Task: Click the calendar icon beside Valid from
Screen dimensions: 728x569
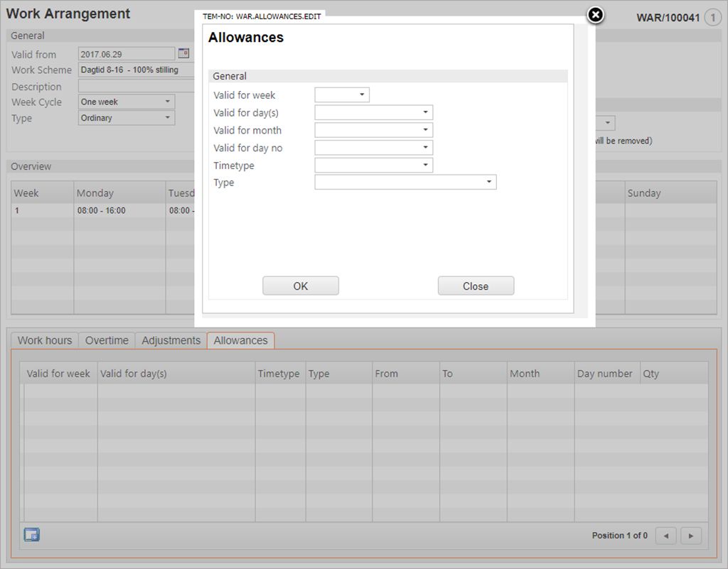Action: coord(183,53)
